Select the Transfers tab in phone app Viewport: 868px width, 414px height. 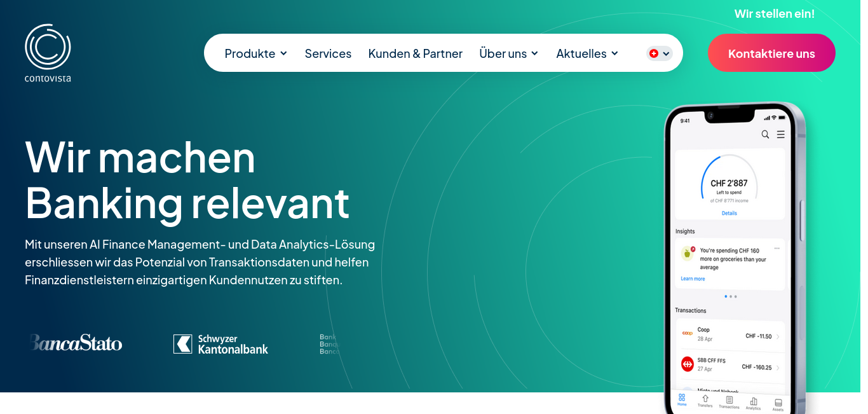pos(705,401)
